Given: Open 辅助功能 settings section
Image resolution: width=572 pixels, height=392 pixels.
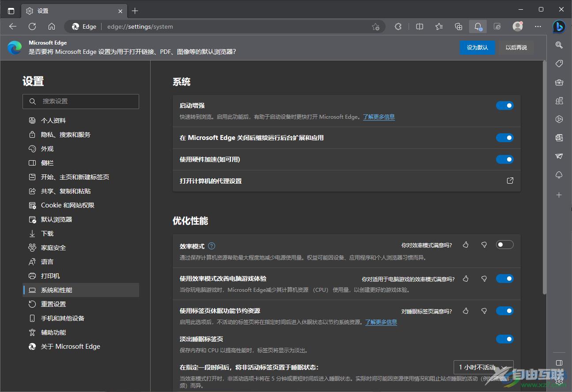Looking at the screenshot, I should [x=81, y=332].
